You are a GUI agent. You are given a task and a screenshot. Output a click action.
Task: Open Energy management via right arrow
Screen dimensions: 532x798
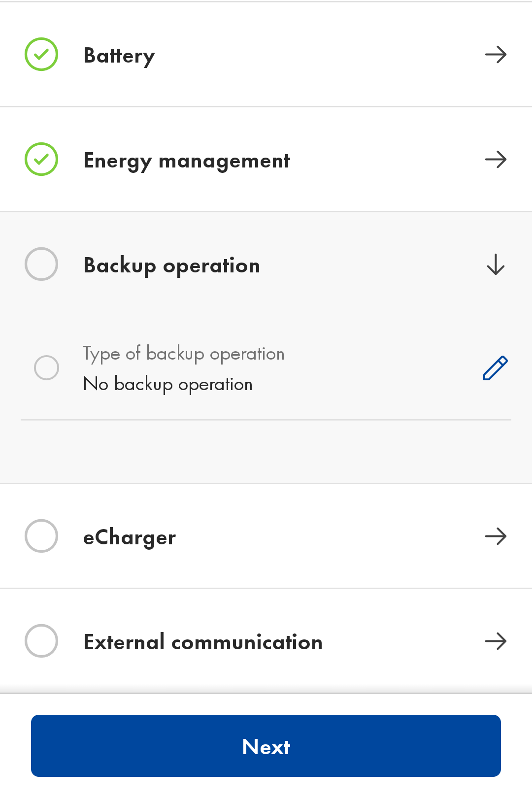(496, 159)
